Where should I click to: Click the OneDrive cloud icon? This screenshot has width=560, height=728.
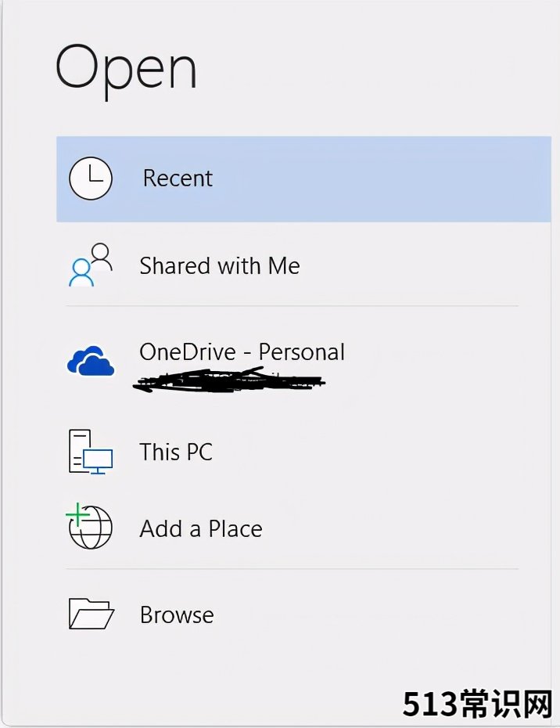[91, 361]
